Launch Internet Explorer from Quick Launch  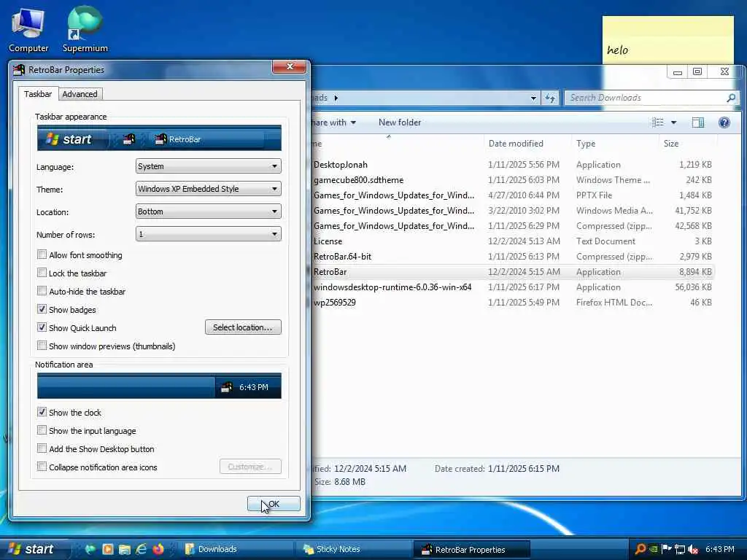[x=141, y=549]
